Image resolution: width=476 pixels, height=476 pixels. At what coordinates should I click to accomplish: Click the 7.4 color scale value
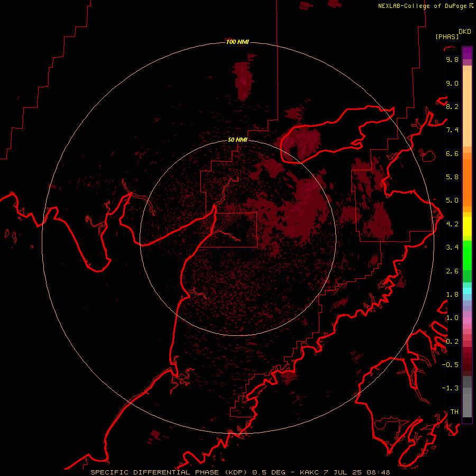coord(452,130)
